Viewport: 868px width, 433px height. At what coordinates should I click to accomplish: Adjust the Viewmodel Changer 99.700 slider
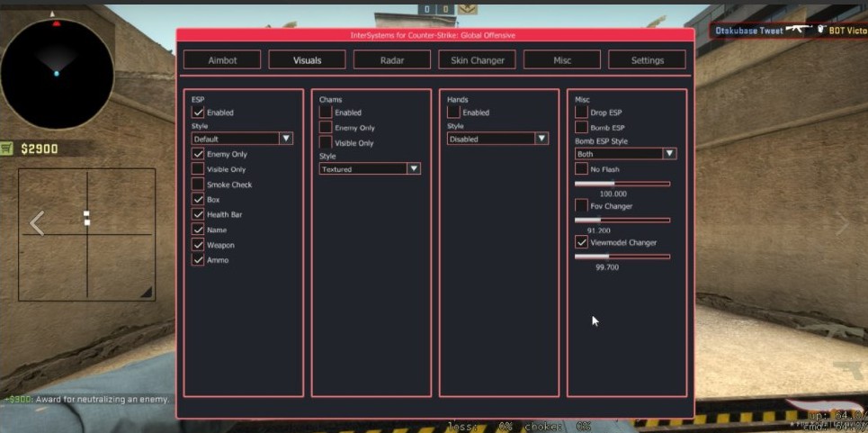point(622,257)
